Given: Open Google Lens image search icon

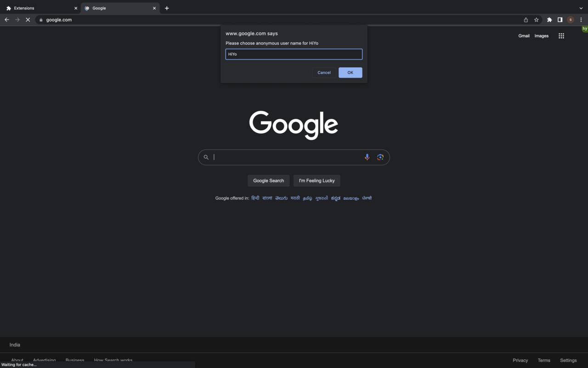Looking at the screenshot, I should click(380, 157).
